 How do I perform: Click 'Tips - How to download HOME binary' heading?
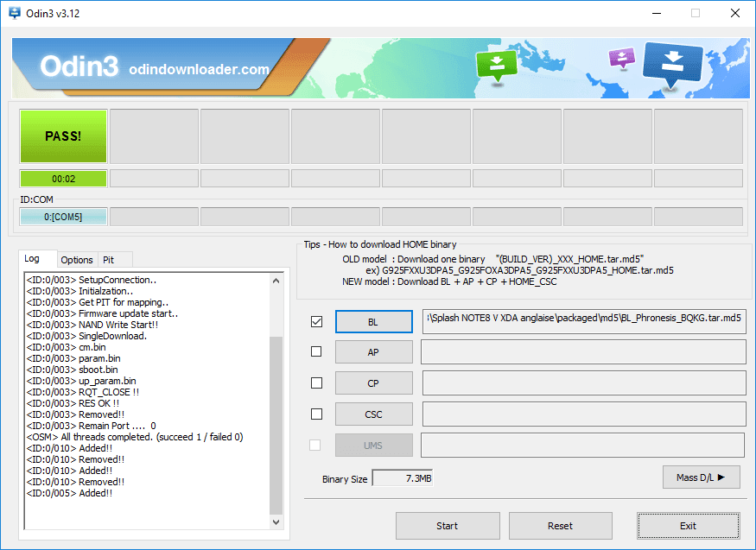coord(380,244)
